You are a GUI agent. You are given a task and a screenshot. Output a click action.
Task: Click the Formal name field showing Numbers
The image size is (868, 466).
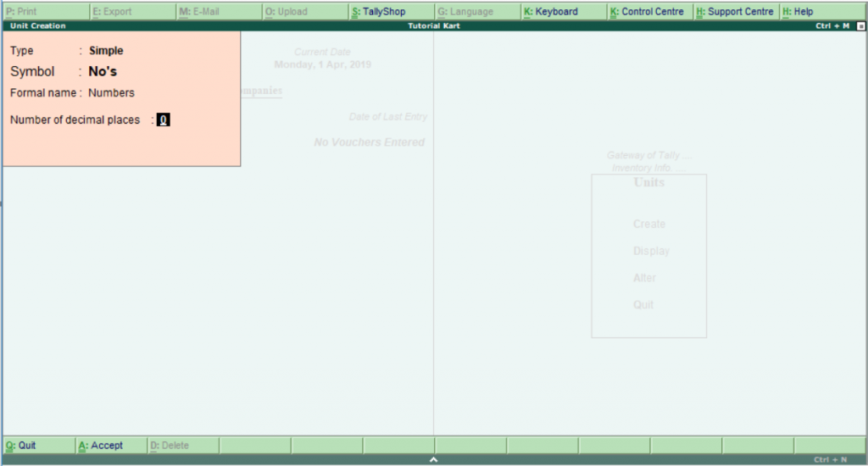[111, 93]
